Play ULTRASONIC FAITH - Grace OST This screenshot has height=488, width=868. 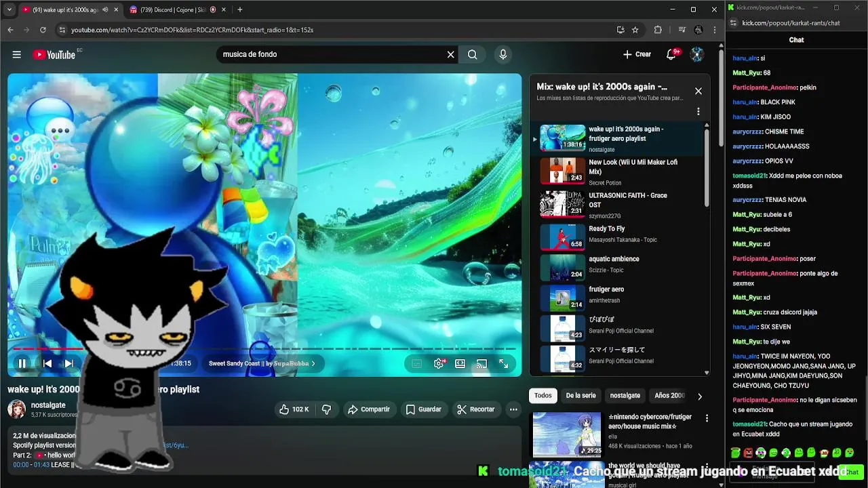(x=617, y=205)
